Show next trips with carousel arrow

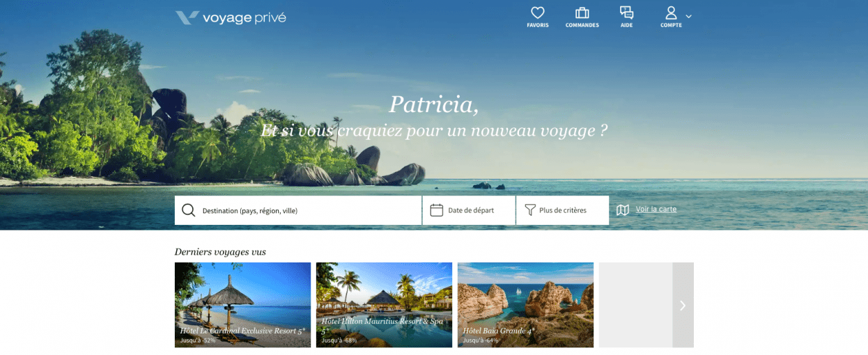tap(683, 305)
